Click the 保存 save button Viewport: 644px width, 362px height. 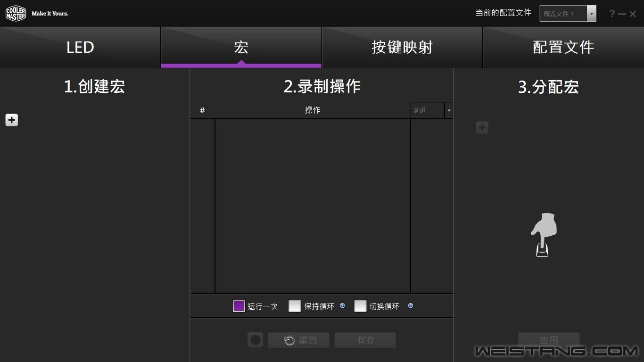365,340
